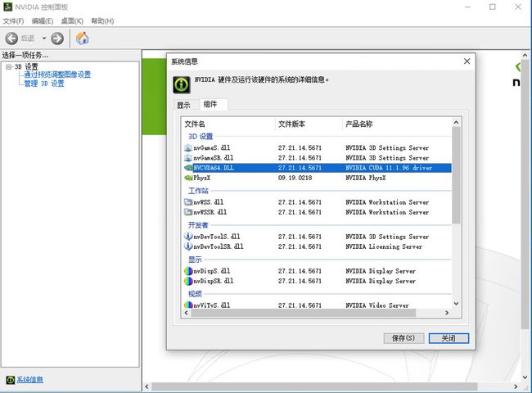Viewport: 532px width, 393px height.
Task: Click the system info icon at bottom left
Action: point(11,380)
